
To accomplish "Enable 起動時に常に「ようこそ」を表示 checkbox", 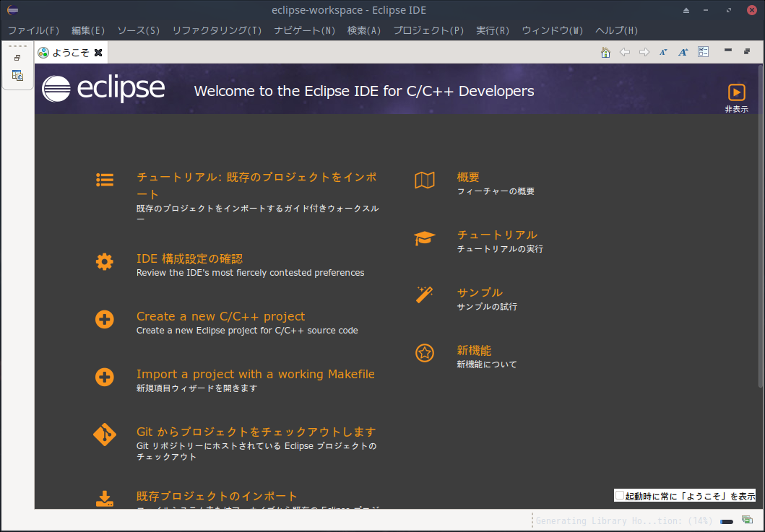I will pos(620,495).
